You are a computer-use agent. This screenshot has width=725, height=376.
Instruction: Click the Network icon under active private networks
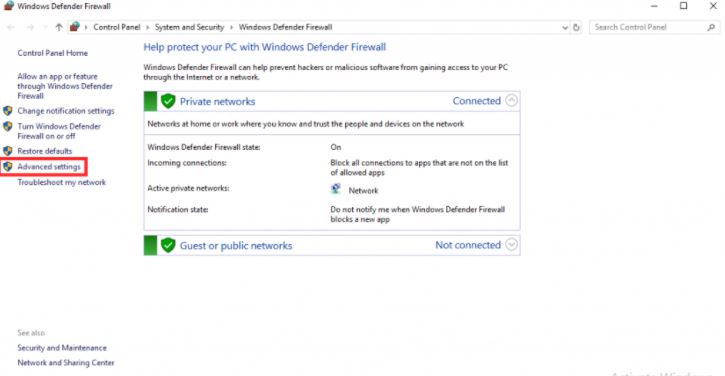point(336,189)
